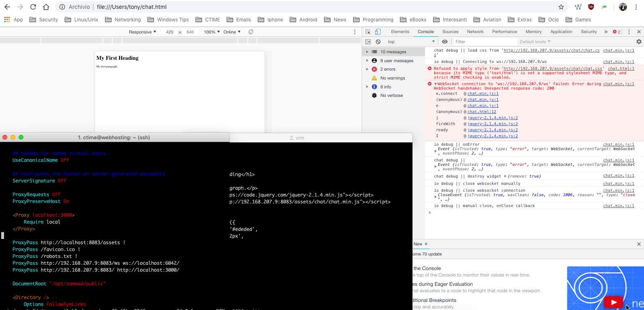
Task: Switch to the Application tab
Action: 561,32
